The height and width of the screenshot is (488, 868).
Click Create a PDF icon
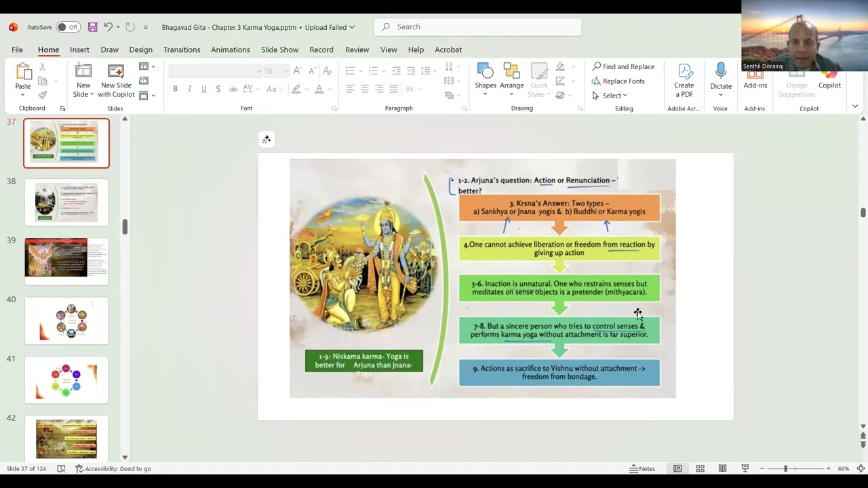[x=684, y=72]
